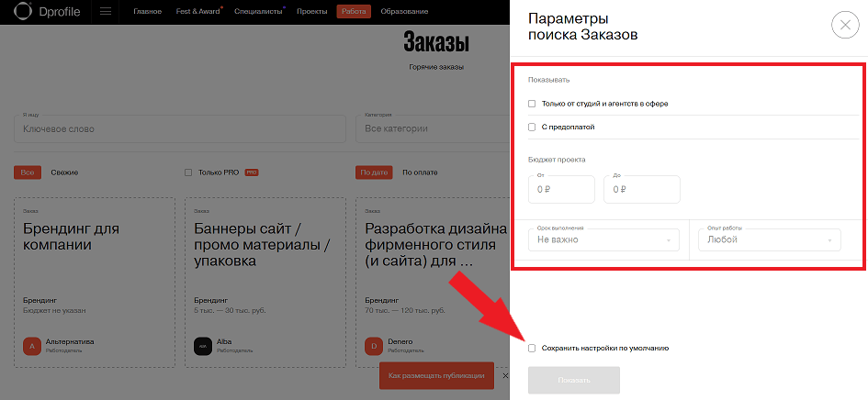
Task: Sort orders 'По оплате'
Action: [x=420, y=172]
